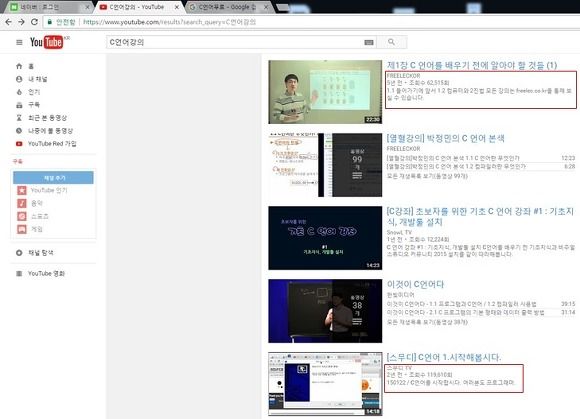Open Subscriptions (구독) in sidebar

pos(28,105)
